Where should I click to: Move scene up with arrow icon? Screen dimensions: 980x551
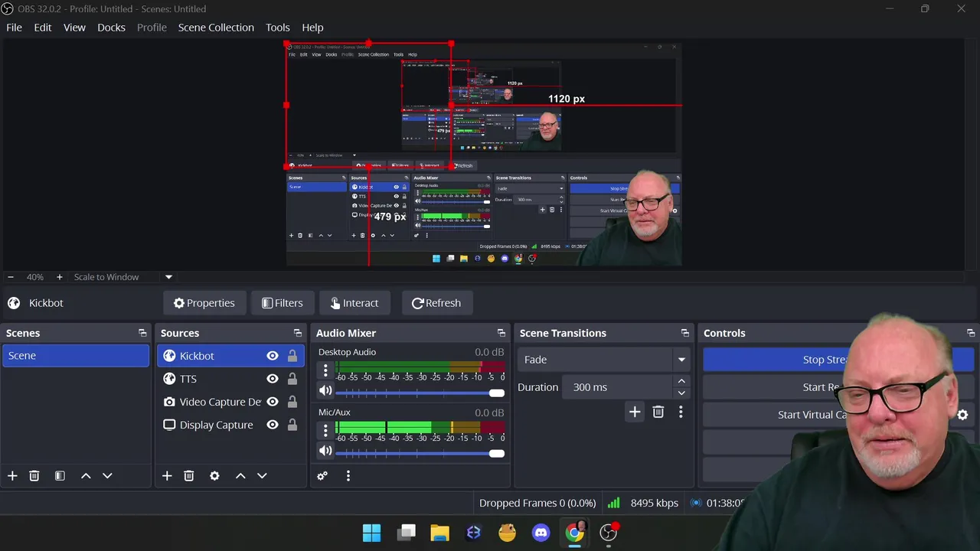[x=86, y=476]
